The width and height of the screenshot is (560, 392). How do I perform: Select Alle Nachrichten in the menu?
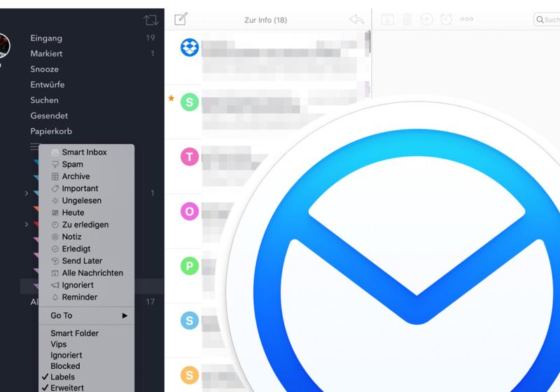pyautogui.click(x=92, y=273)
